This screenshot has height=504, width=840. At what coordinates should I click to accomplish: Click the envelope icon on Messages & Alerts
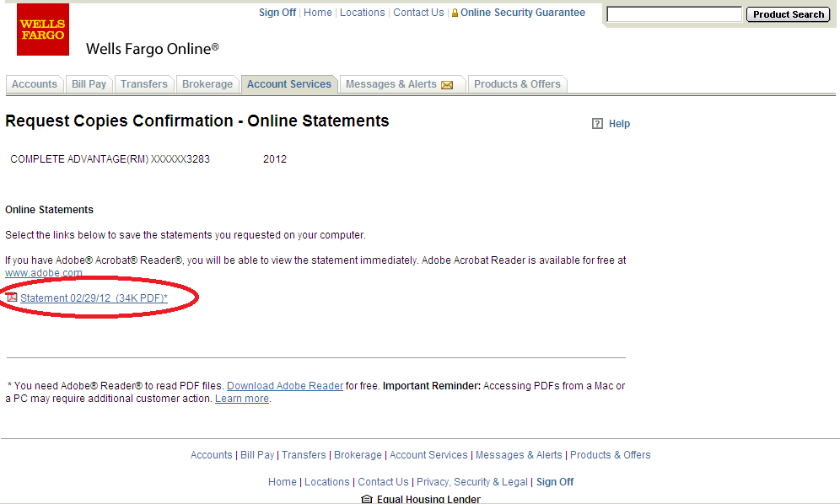point(447,84)
